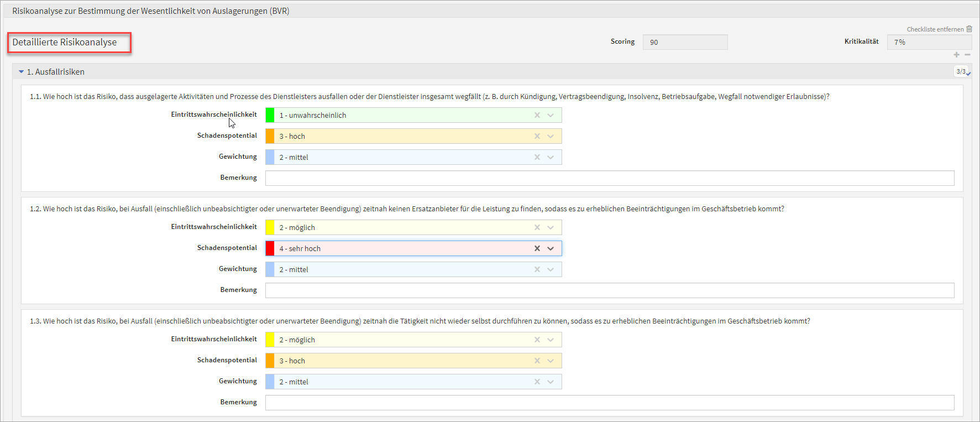Click the trash icon beside Checkliste entfernen
Image resolution: width=980 pixels, height=422 pixels.
(x=969, y=29)
